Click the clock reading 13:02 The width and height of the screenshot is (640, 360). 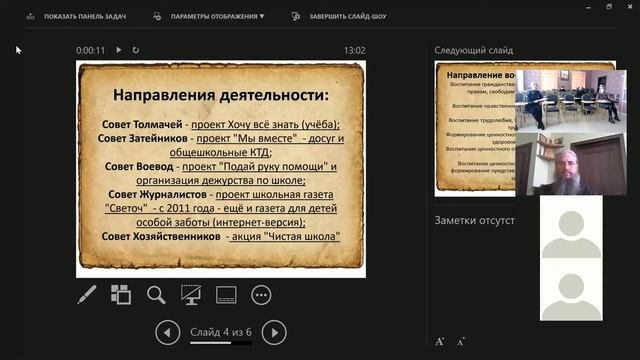[x=354, y=50]
